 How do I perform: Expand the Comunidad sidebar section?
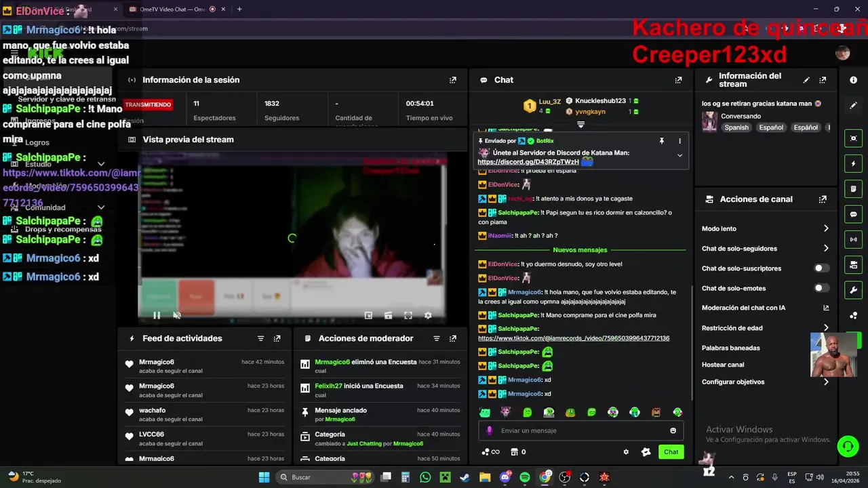tap(101, 207)
